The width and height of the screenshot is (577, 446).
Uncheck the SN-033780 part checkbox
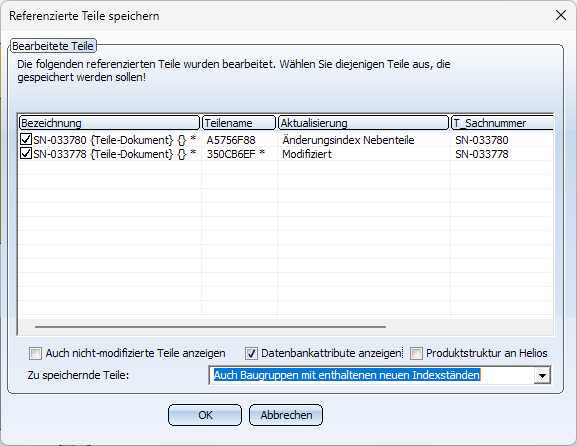tap(26, 140)
